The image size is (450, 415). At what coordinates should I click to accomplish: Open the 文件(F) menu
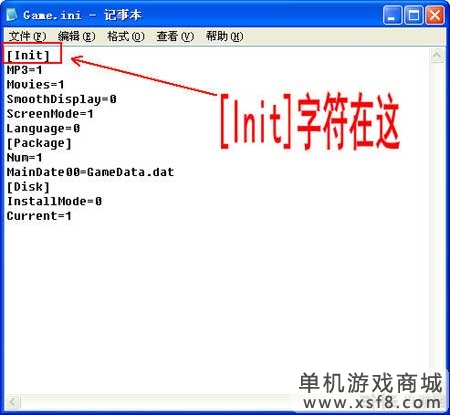[x=27, y=36]
